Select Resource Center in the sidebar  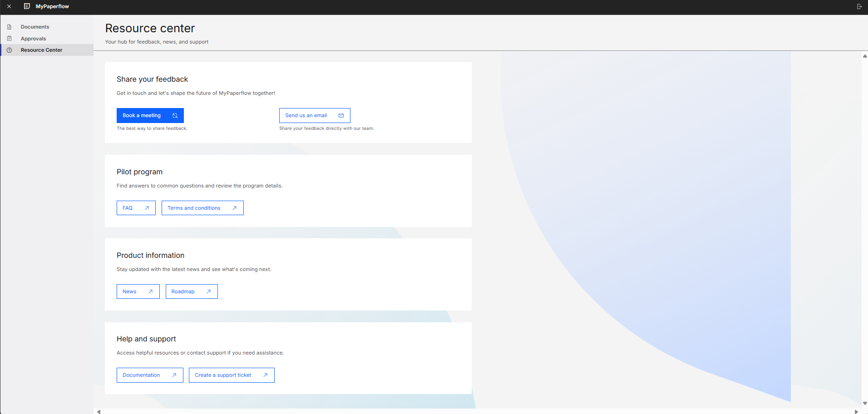47,50
